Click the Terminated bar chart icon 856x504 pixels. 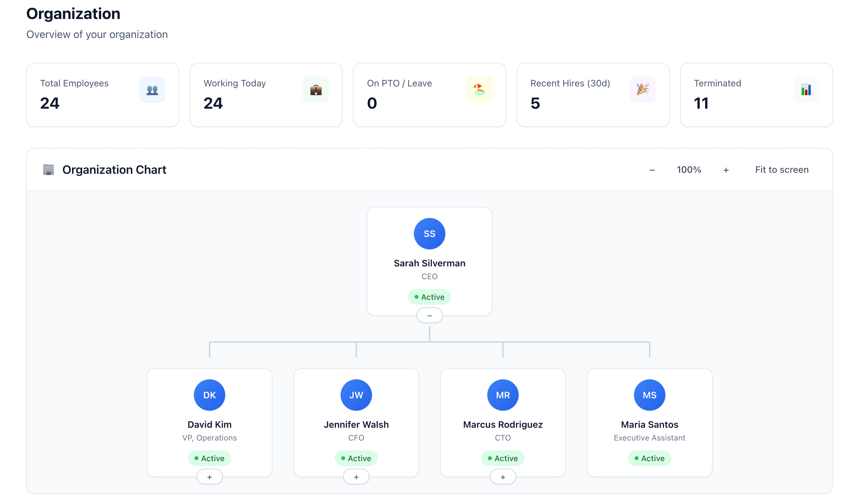tap(806, 90)
